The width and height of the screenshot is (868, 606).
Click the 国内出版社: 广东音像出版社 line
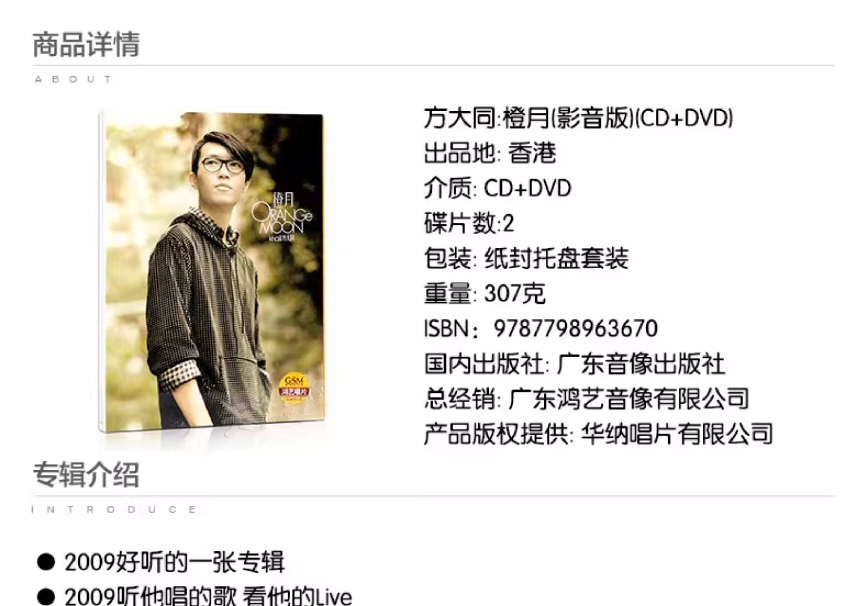coord(575,364)
